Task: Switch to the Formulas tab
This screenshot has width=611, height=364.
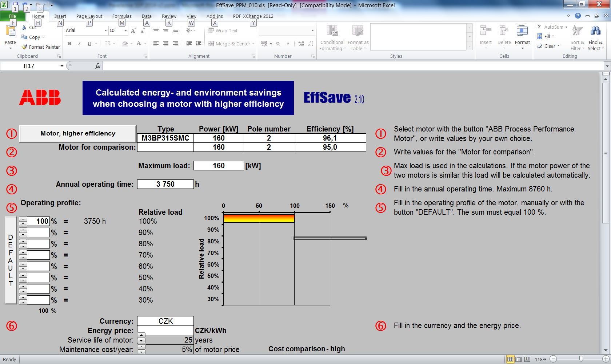Action: (x=122, y=16)
